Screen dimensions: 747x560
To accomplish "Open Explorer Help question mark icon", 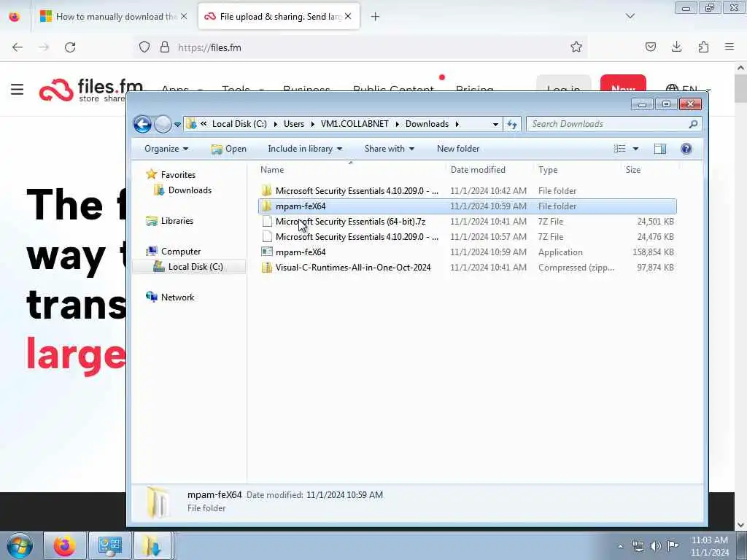I will tap(686, 149).
